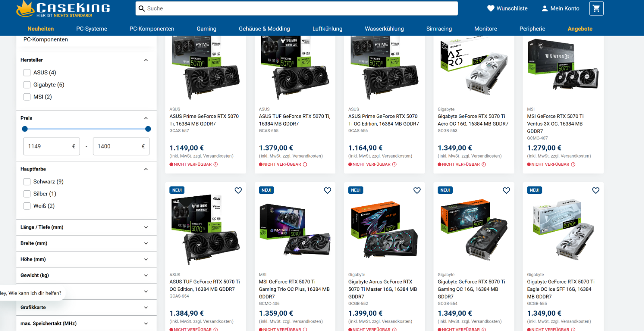Image resolution: width=644 pixels, height=331 pixels.
Task: Open the shopping cart icon
Action: point(596,8)
